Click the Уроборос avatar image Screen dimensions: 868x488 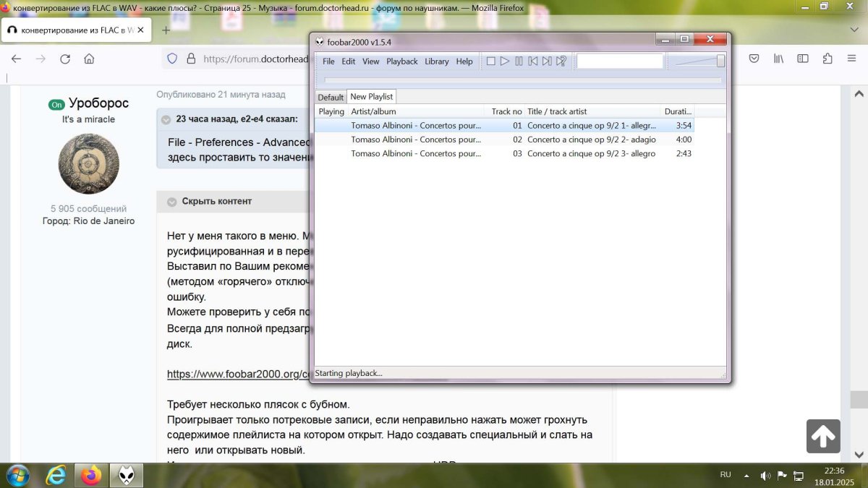click(x=88, y=163)
